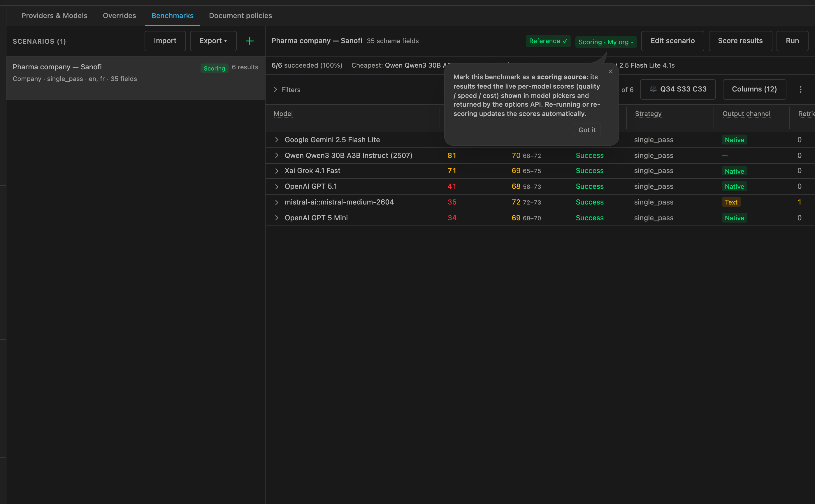Expand the OpenAI GPT 5 Mini row
This screenshot has width=815, height=504.
click(x=276, y=218)
